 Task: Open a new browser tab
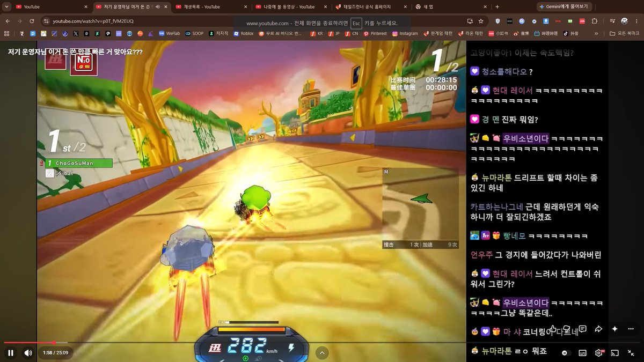(x=497, y=6)
